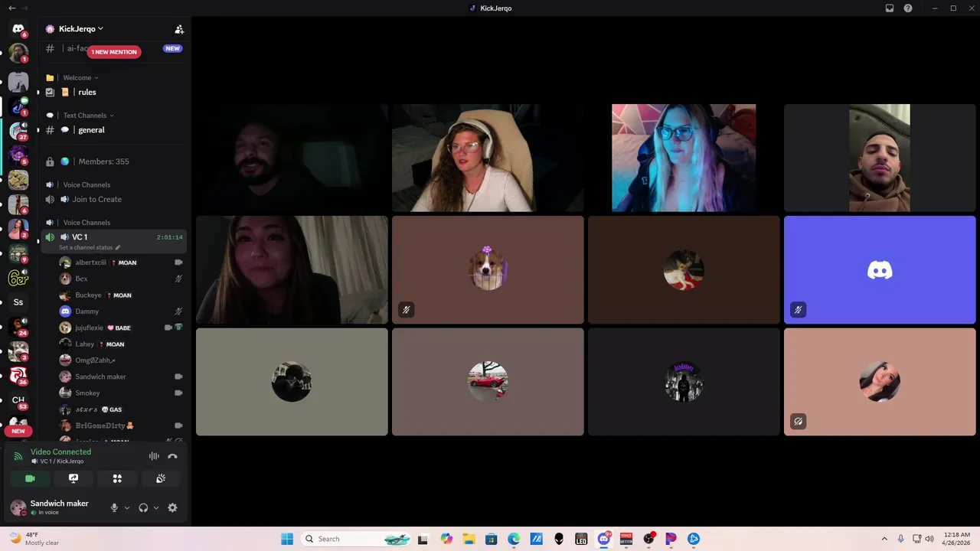Jump to the 1 New Mention pill
The height and width of the screenshot is (551, 980).
pyautogui.click(x=114, y=52)
